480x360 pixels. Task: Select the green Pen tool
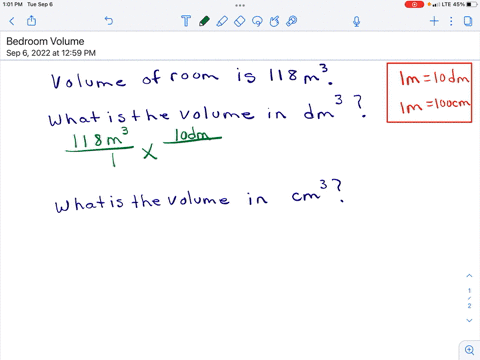204,21
